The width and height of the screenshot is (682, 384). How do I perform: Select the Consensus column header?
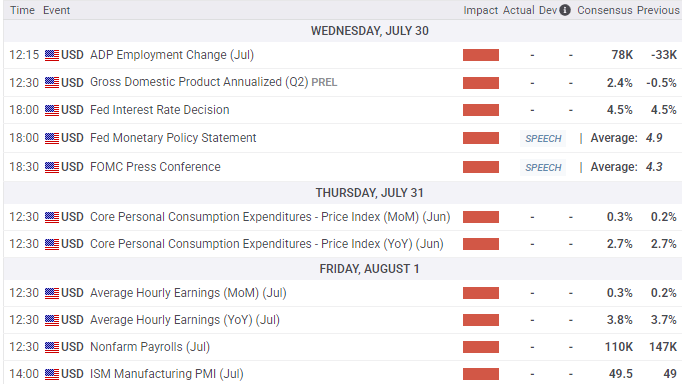[x=605, y=10]
